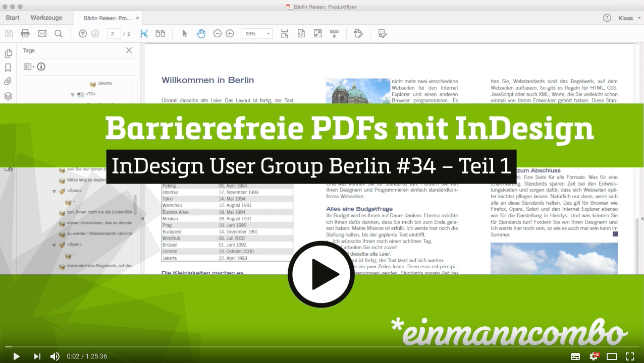Viewport: 644px width, 363px height.
Task: Click the Search magnifier icon in toolbar
Action: pyautogui.click(x=59, y=34)
